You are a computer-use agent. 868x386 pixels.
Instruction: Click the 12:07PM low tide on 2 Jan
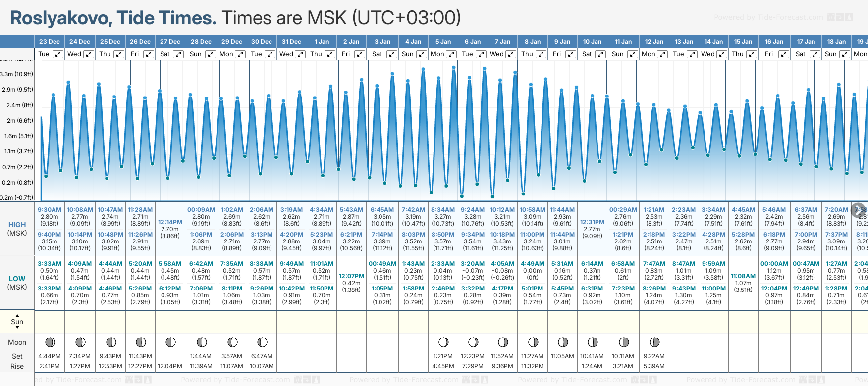[351, 276]
